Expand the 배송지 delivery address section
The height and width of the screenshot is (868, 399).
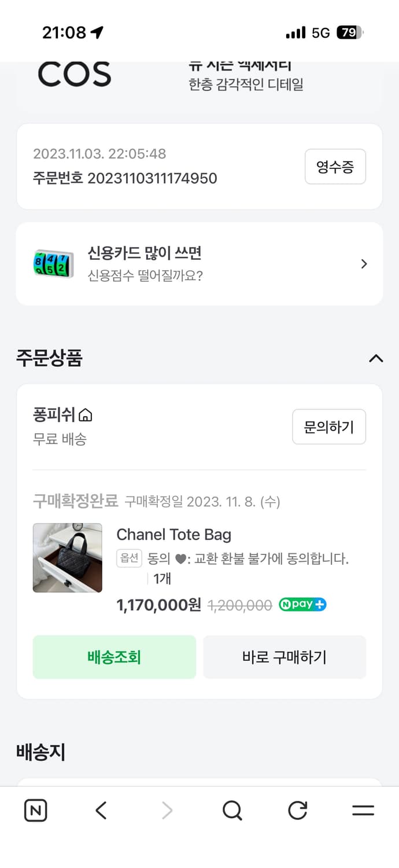click(x=40, y=751)
